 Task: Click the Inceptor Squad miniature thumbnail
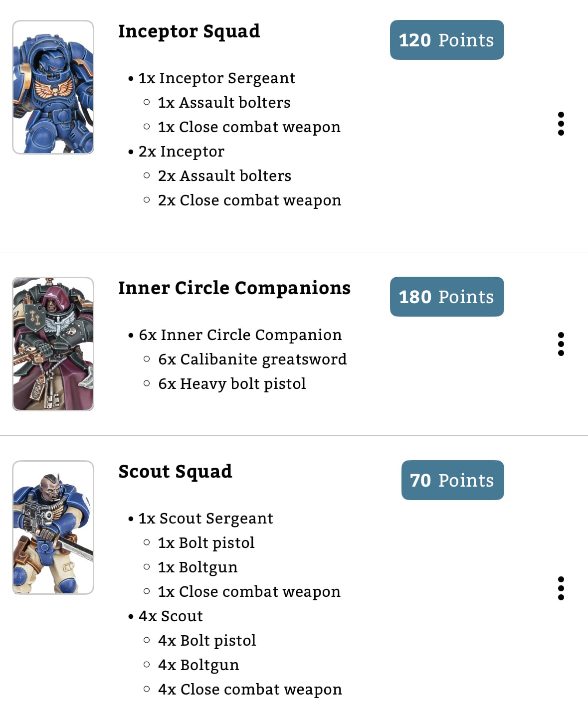pos(53,87)
